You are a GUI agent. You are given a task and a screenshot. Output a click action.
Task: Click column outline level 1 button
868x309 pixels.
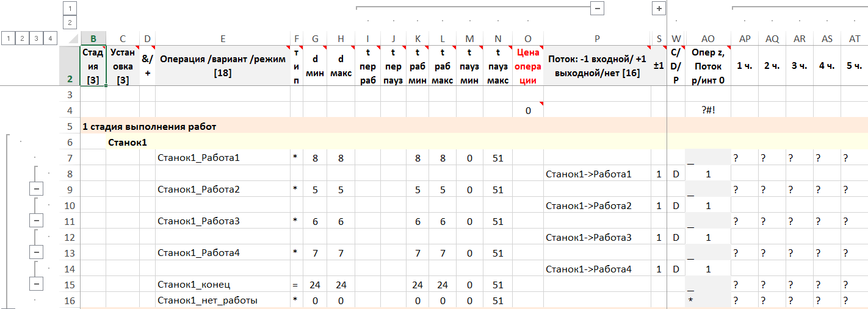(x=70, y=8)
